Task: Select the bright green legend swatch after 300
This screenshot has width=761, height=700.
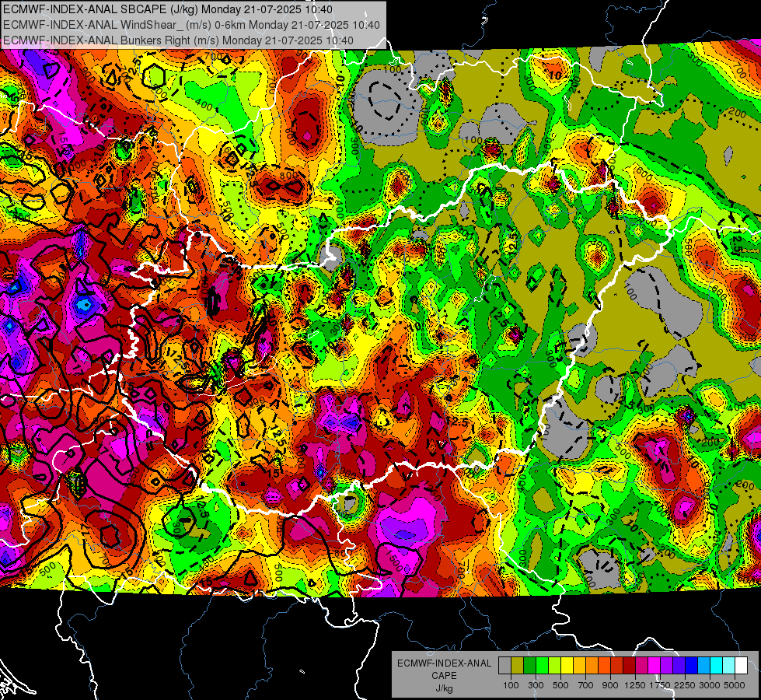Action: [542, 666]
